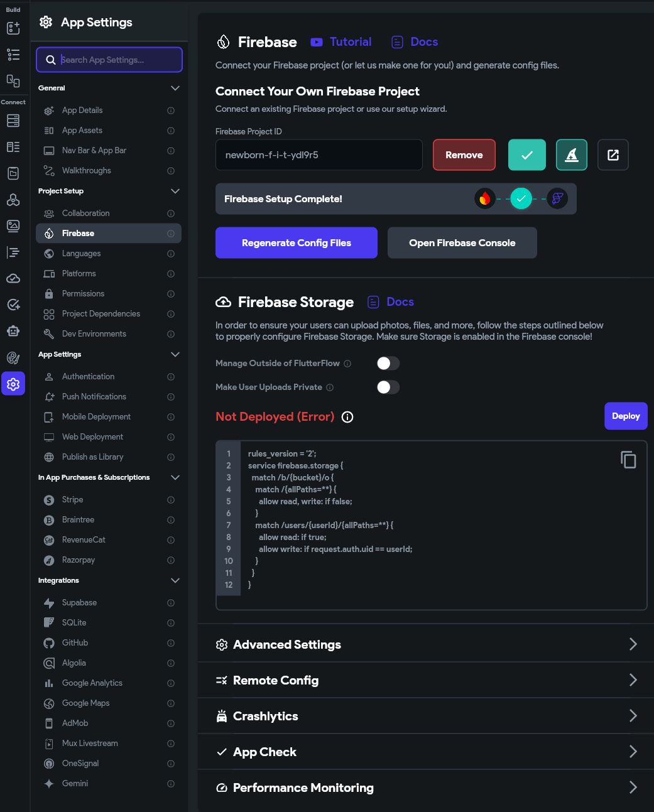Viewport: 654px width, 812px height.
Task: Open Firebase Storage Docs link
Action: click(x=391, y=302)
